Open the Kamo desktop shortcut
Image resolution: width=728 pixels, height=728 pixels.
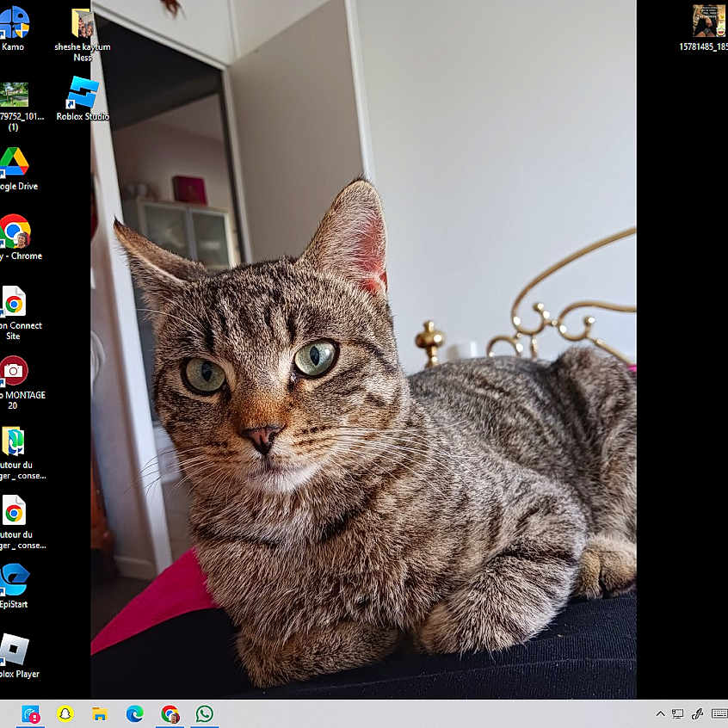point(14,23)
